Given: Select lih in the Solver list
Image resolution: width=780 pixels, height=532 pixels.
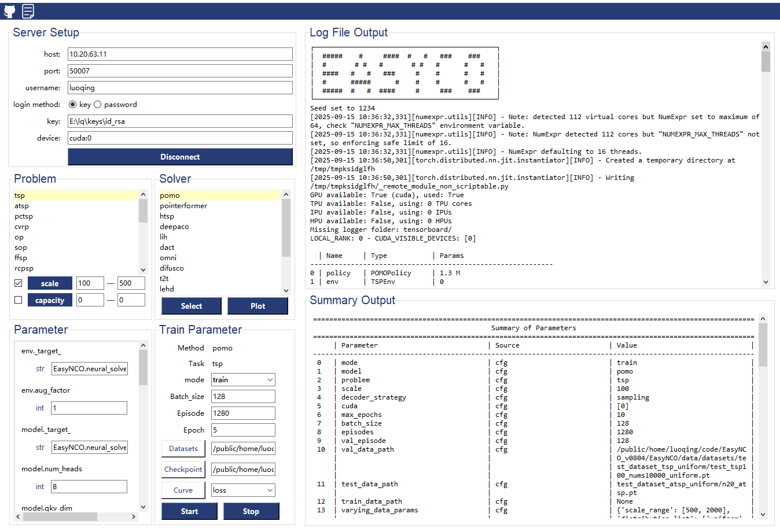Looking at the screenshot, I should pyautogui.click(x=220, y=237).
